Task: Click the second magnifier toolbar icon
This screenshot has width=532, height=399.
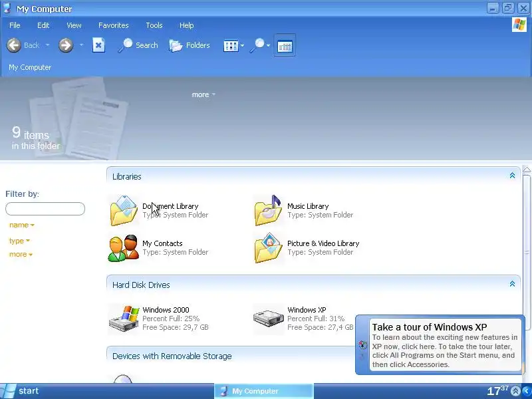Action: pos(257,45)
